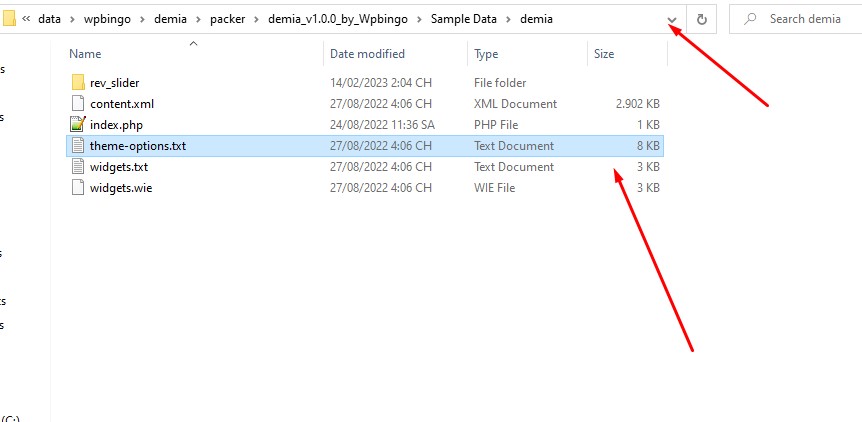Viewport: 862px width, 422px height.
Task: Go to demia_v1.0.0_by_Wpbingo breadcrumb folder
Action: pos(338,19)
